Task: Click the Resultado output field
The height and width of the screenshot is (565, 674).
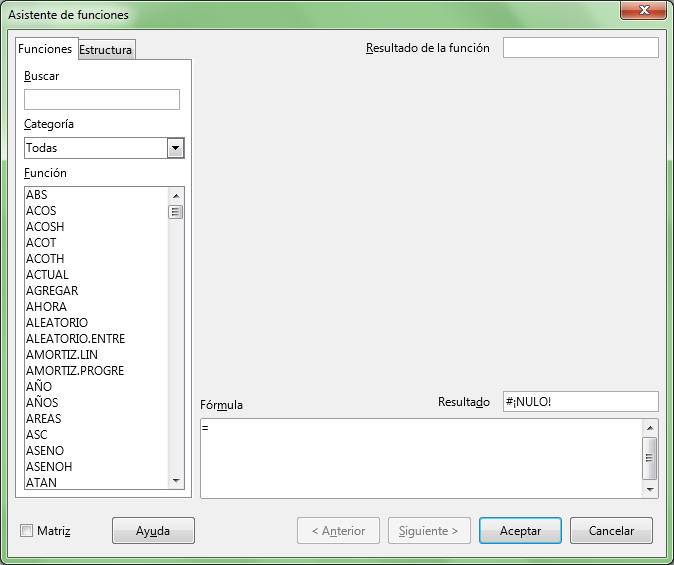Action: [x=580, y=402]
